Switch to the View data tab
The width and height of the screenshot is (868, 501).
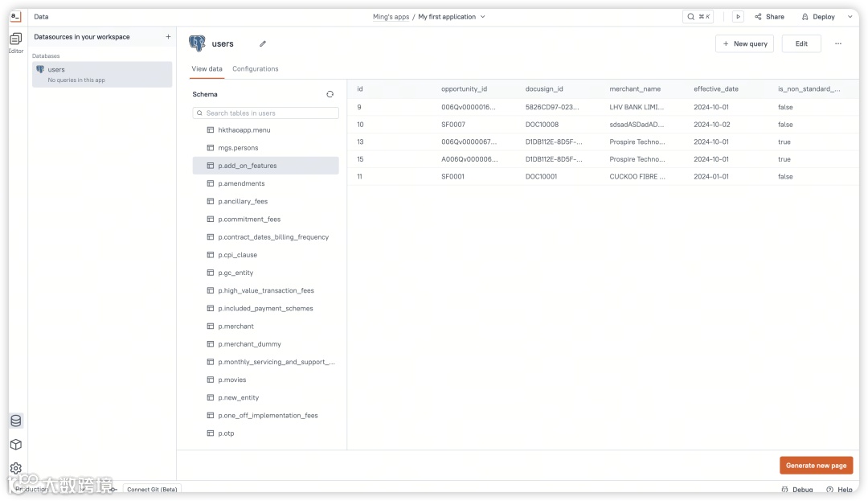point(207,68)
